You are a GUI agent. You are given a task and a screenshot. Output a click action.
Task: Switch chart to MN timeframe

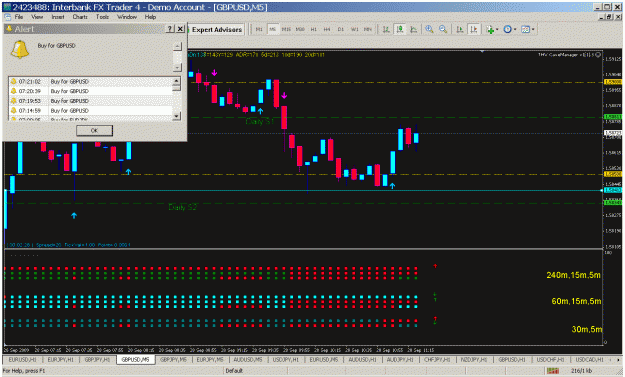[368, 29]
